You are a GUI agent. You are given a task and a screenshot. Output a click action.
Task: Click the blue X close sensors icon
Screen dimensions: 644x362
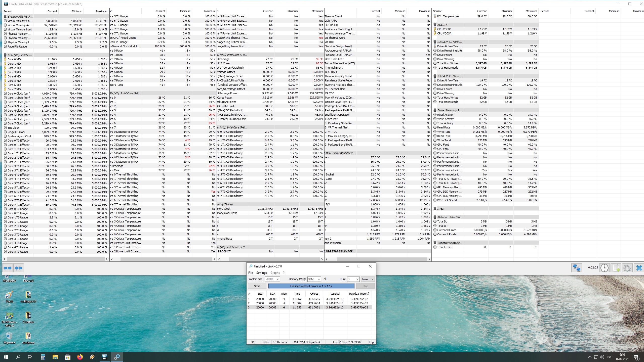pyautogui.click(x=639, y=268)
